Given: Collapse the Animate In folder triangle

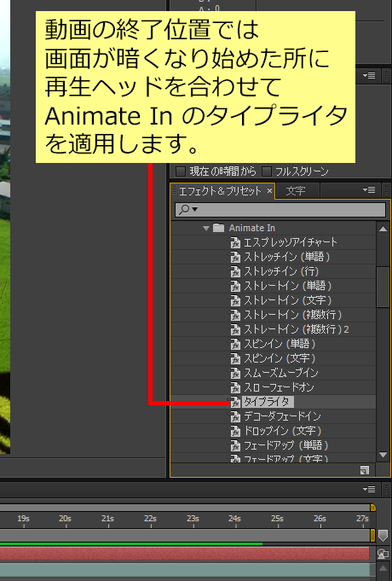Looking at the screenshot, I should [206, 229].
